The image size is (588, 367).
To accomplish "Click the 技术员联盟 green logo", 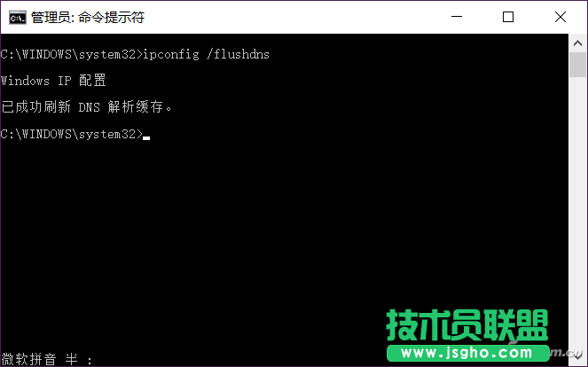I will [x=467, y=325].
